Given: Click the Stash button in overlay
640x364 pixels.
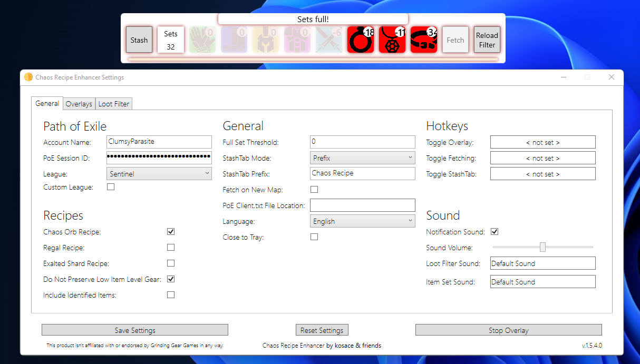Looking at the screenshot, I should pyautogui.click(x=139, y=40).
